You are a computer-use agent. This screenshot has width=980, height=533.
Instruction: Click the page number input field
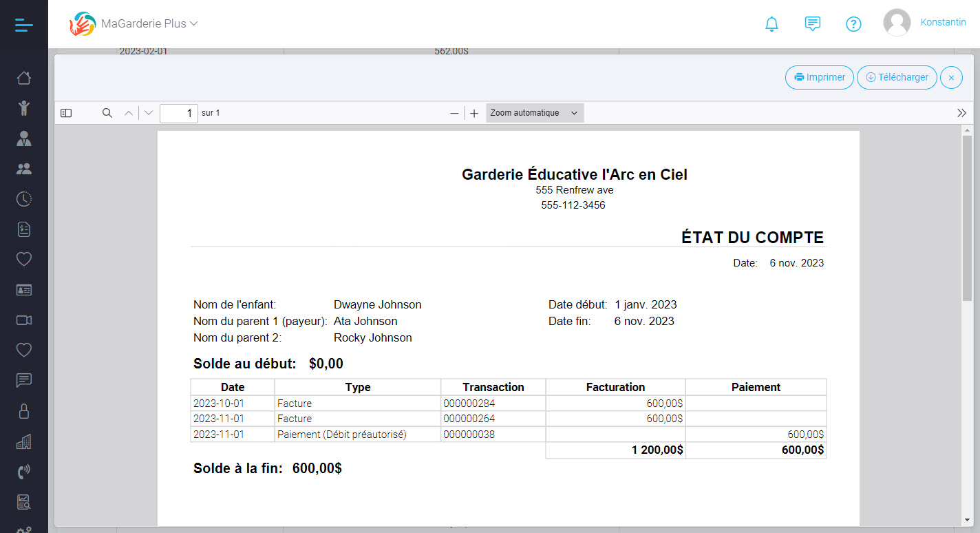[x=178, y=113]
